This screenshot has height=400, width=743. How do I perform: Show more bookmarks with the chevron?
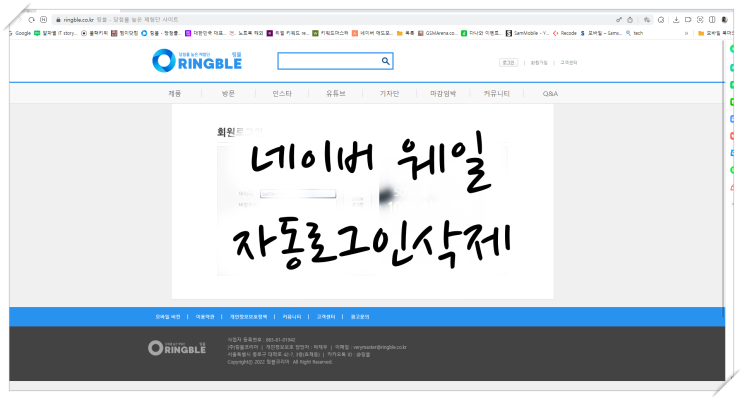pos(686,33)
